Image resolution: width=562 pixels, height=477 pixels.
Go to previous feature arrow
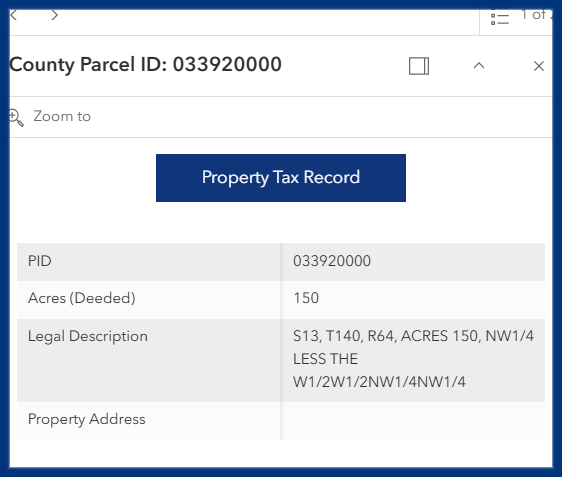tap(14, 15)
